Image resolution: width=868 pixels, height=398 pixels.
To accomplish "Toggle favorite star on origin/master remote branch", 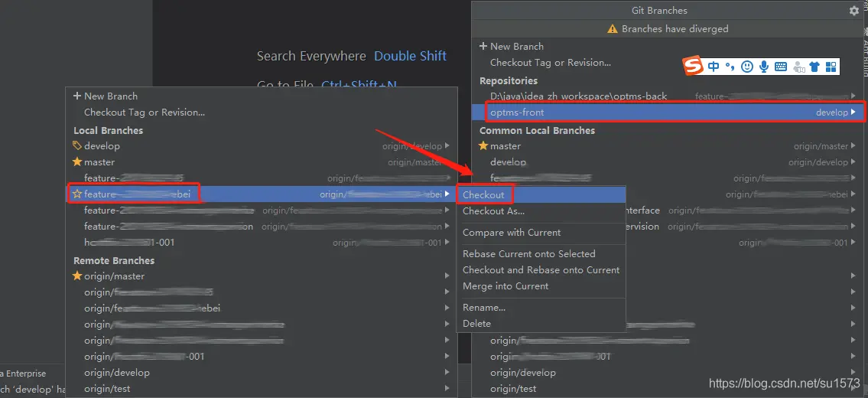I will click(76, 276).
